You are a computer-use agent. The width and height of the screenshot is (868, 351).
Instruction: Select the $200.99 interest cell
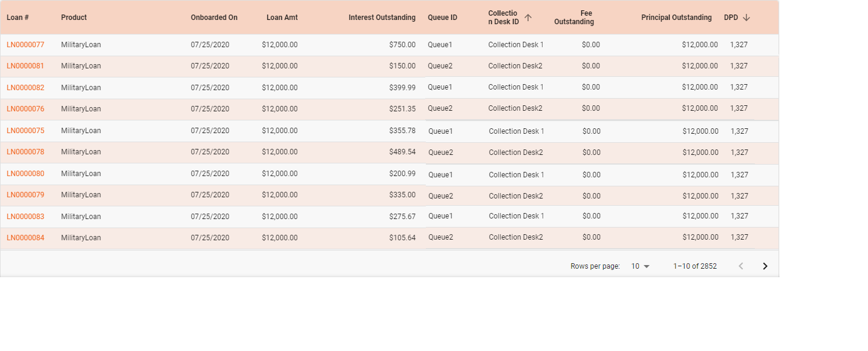point(402,174)
